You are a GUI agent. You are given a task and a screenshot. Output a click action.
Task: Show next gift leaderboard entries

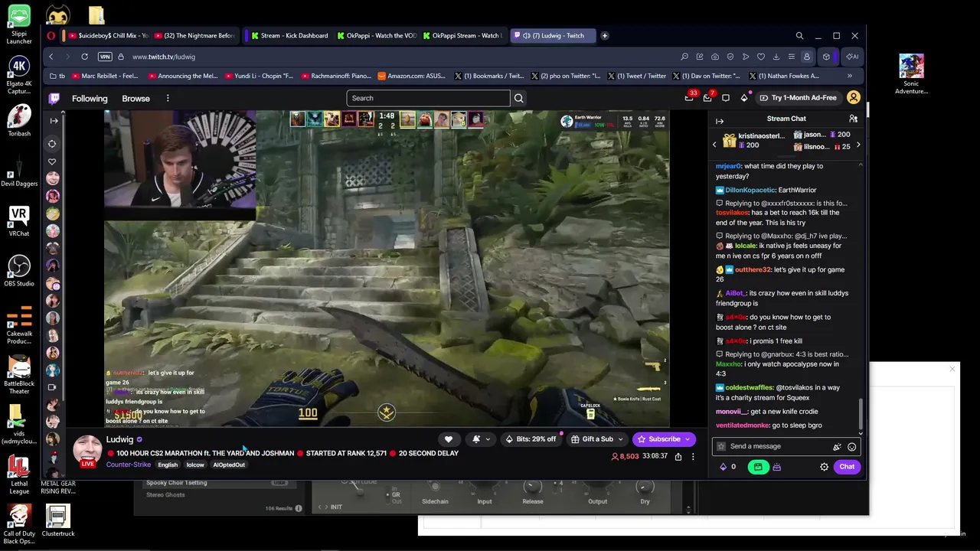pos(857,145)
